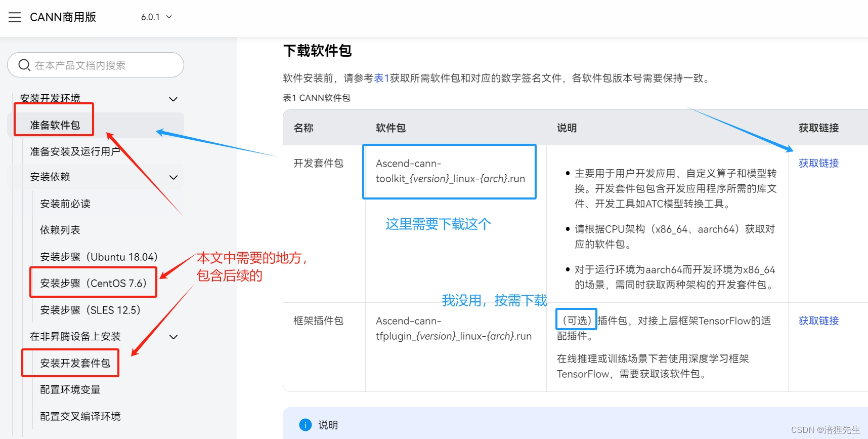Select 准备软件包 in the sidebar

pos(55,125)
